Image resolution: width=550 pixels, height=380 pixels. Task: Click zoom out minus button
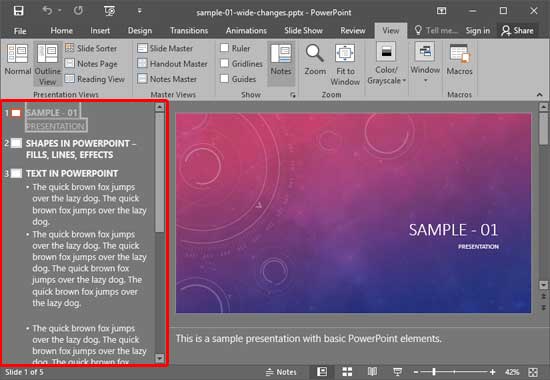point(416,372)
